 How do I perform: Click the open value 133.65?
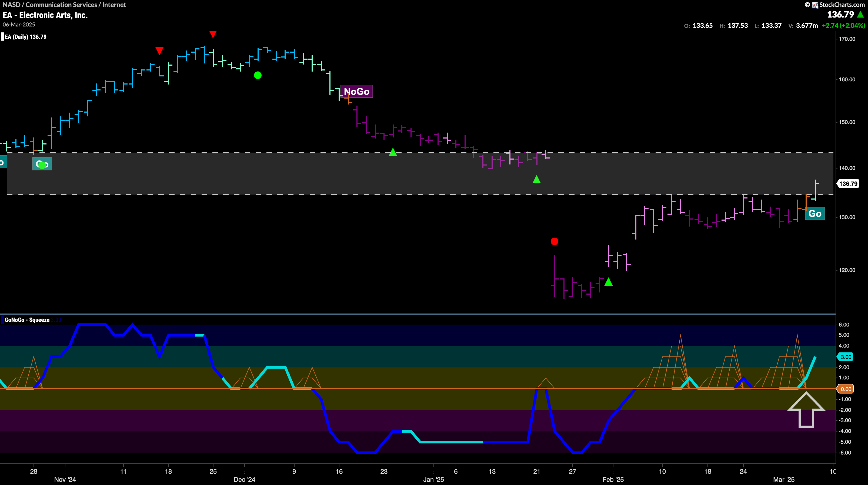(x=703, y=26)
